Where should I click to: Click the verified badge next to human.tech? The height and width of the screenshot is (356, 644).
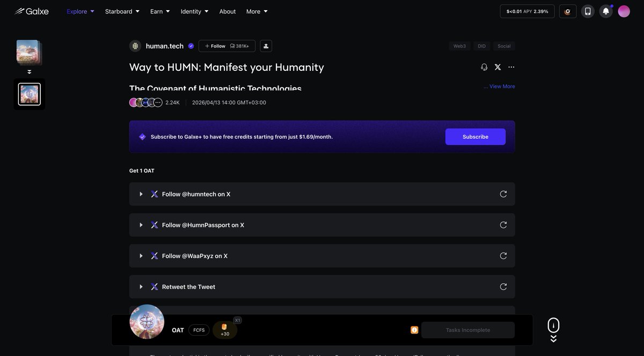point(191,46)
